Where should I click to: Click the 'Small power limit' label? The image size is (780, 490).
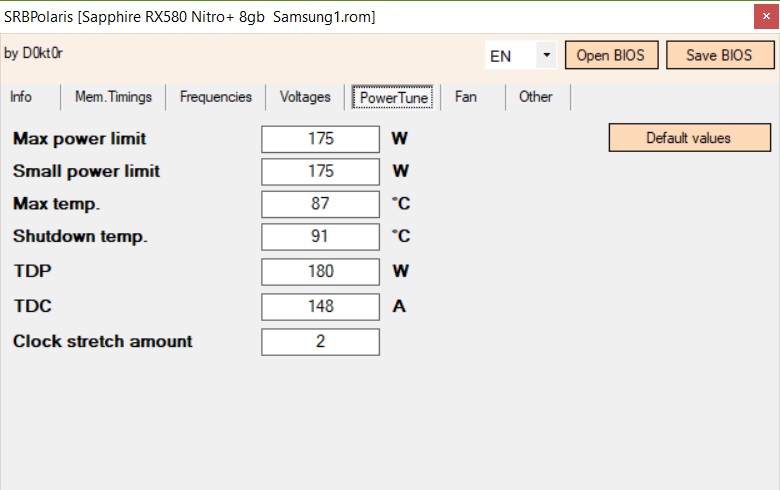pyautogui.click(x=87, y=171)
